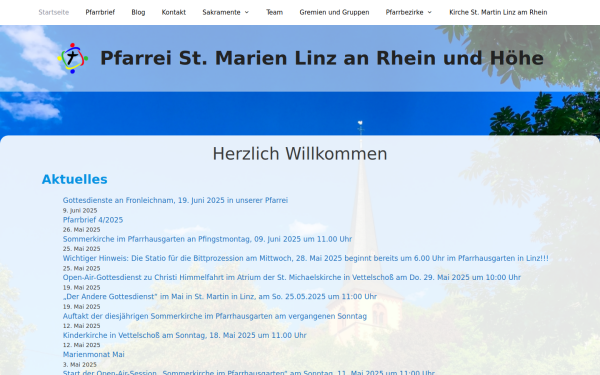This screenshot has width=600, height=375.
Task: Open Kirche St. Martin Linz am Rhein
Action: [498, 12]
